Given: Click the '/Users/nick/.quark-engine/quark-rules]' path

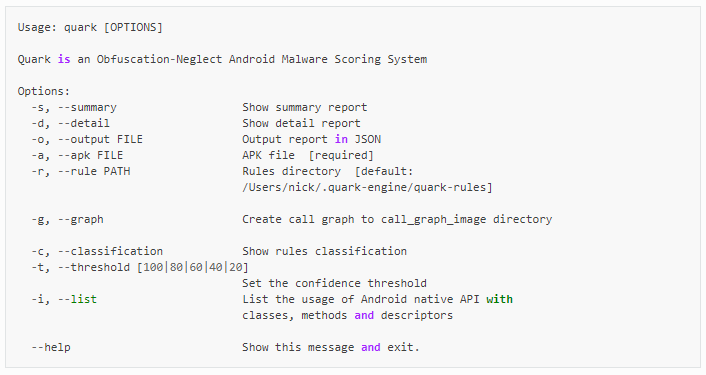Looking at the screenshot, I should [367, 187].
